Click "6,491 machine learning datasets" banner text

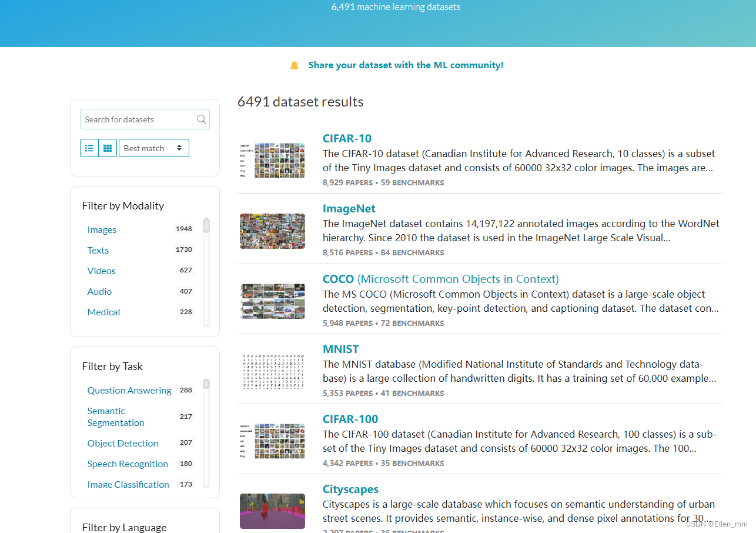coord(396,7)
